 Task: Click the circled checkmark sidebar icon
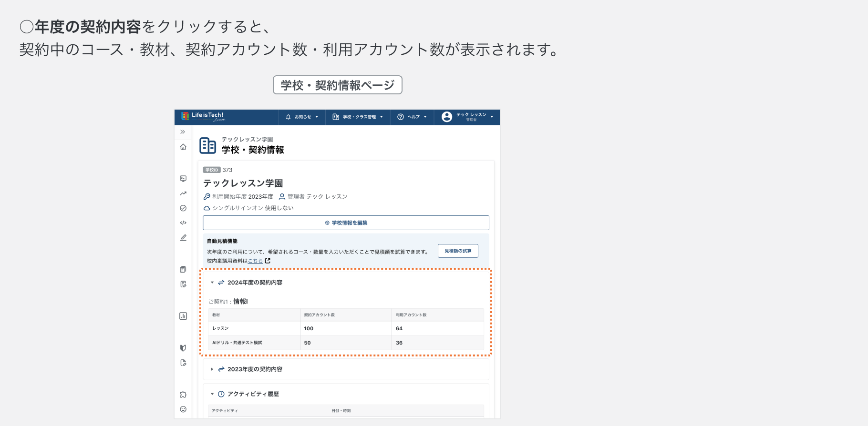[x=183, y=208]
